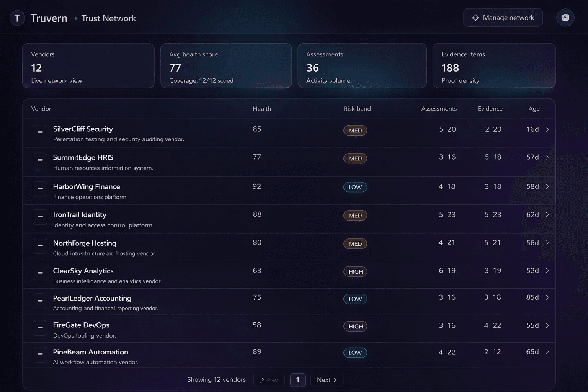Screen dimensions: 588x392
Task: Click the FireGate DevOps vendor icon
Action: (40, 328)
